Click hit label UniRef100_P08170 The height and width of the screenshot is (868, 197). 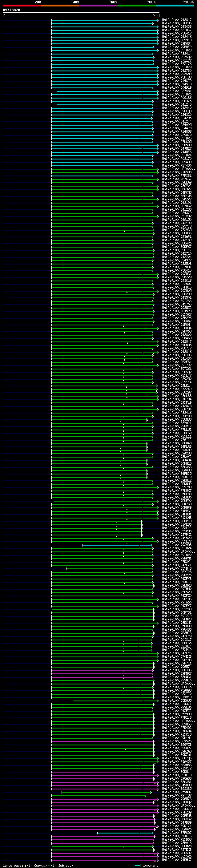point(177,159)
